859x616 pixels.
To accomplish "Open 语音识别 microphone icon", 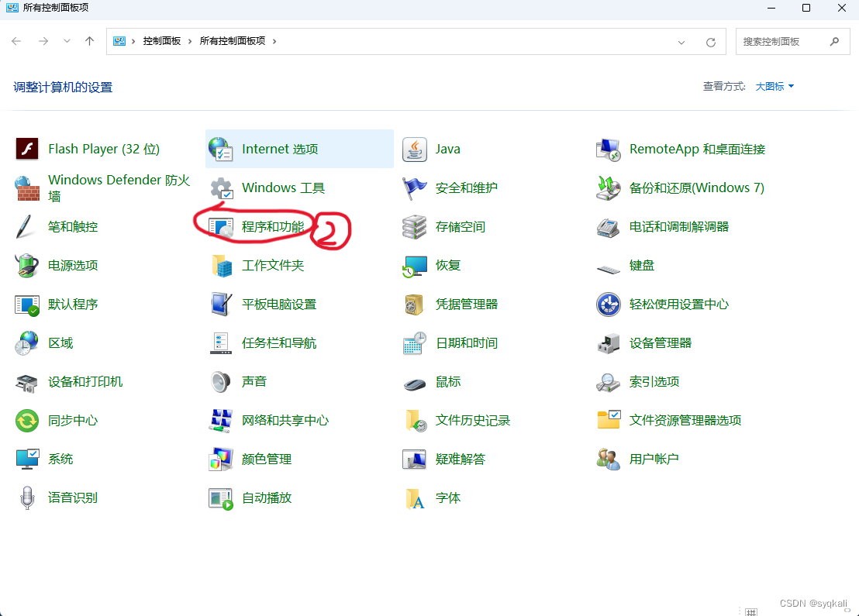I will point(27,497).
